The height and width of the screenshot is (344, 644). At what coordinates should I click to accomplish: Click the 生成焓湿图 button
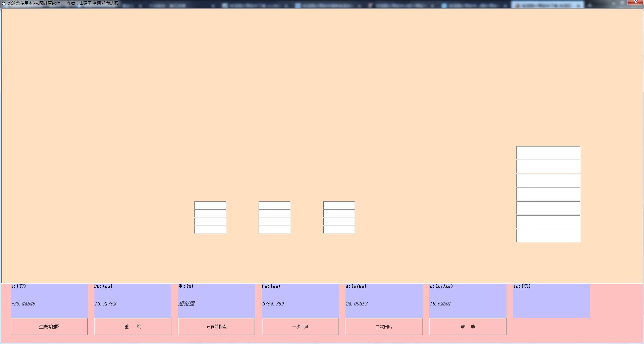click(x=49, y=327)
